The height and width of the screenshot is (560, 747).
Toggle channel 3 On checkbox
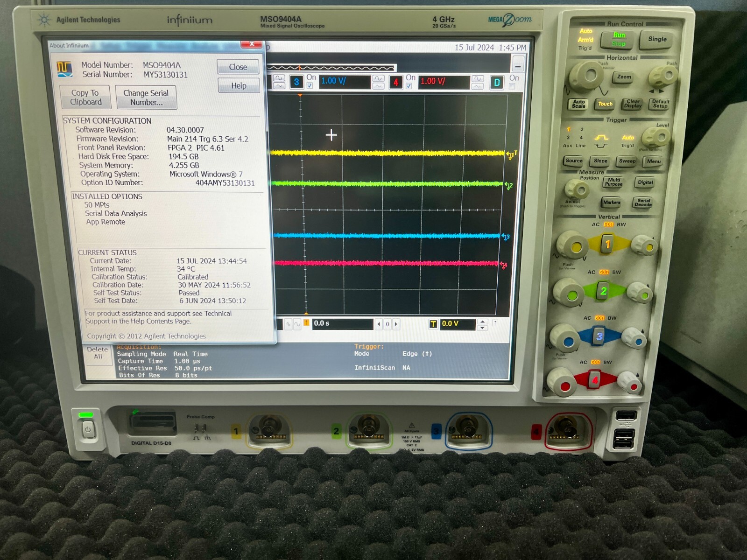[310, 86]
